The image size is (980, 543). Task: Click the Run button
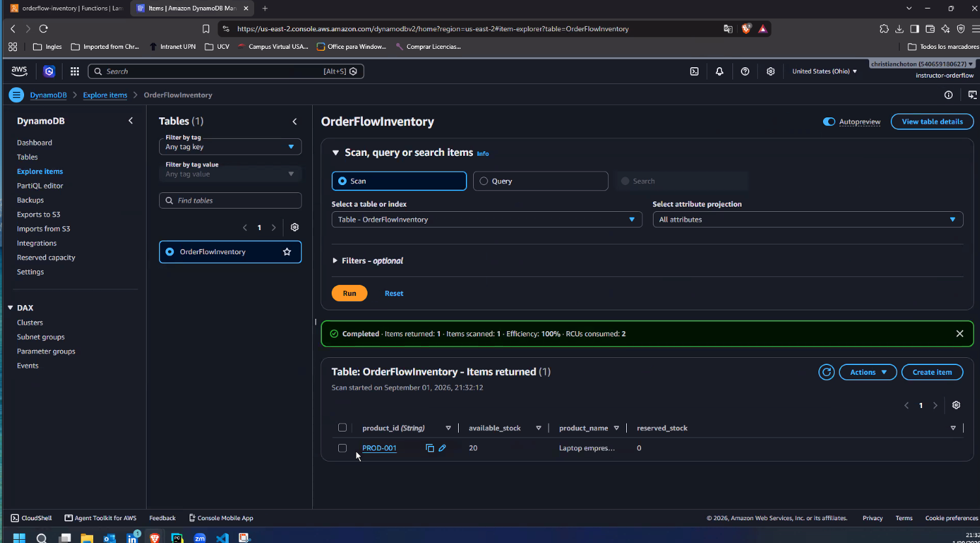(x=349, y=293)
